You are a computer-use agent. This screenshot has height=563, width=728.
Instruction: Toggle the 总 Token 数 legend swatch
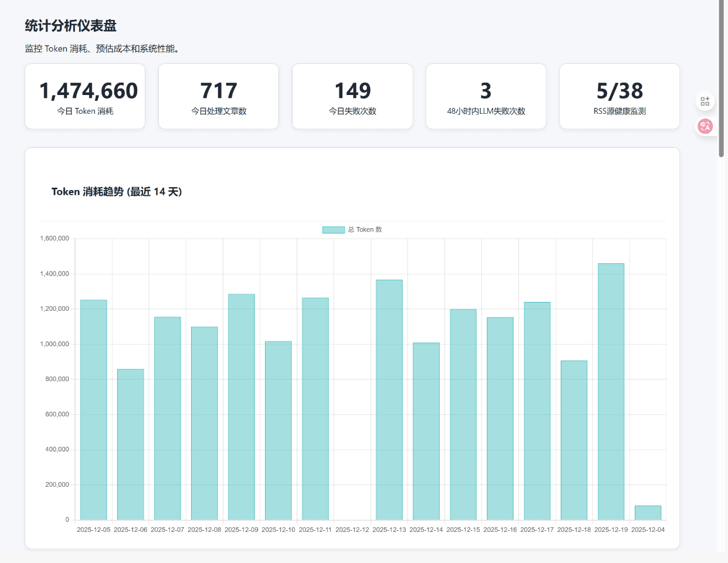(333, 230)
